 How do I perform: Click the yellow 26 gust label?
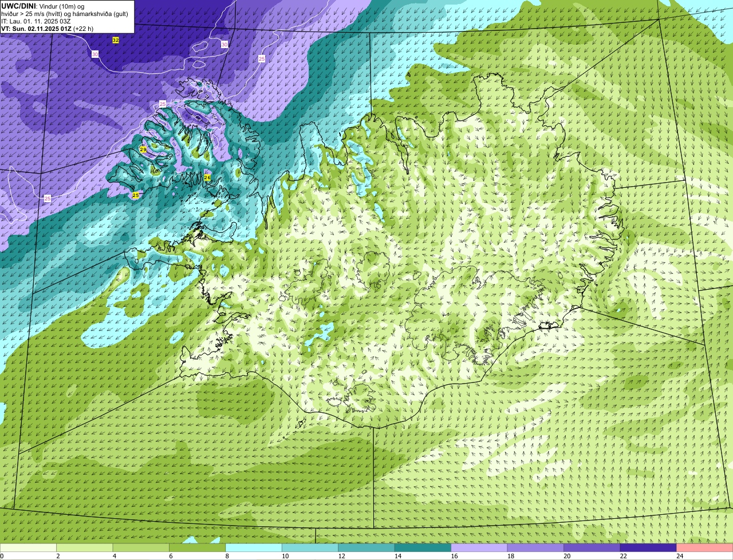[x=207, y=178]
